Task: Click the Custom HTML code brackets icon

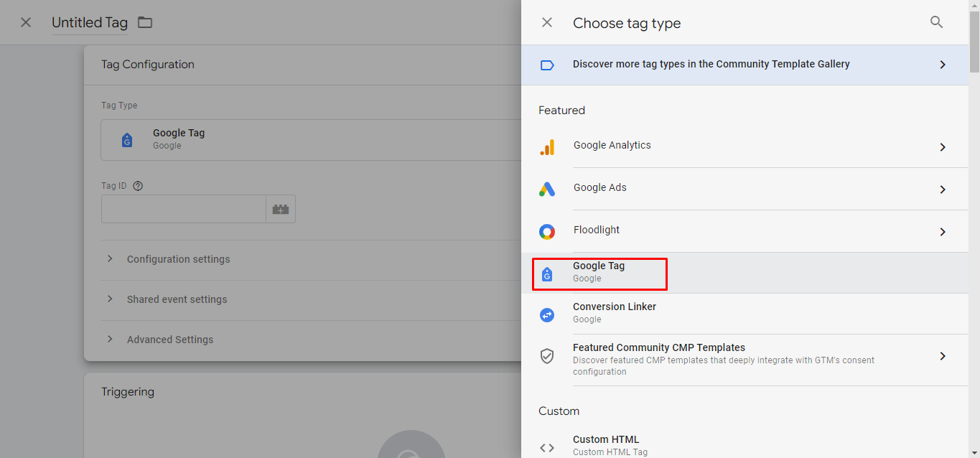Action: pos(547,448)
